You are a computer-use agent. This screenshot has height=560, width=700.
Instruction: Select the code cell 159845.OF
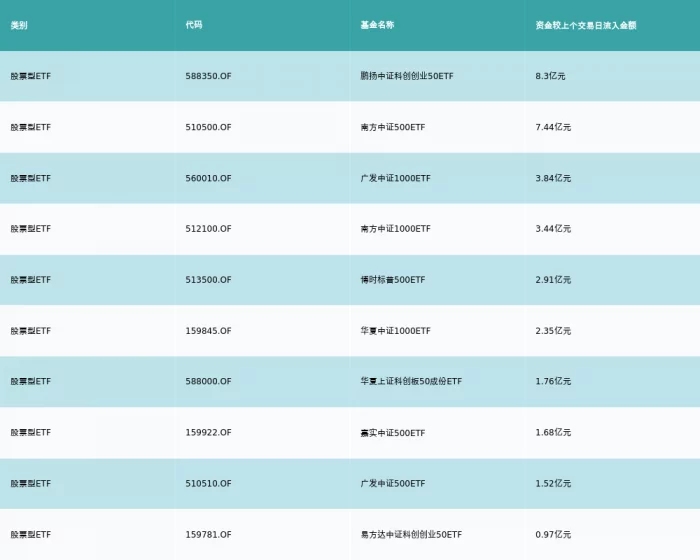(208, 331)
